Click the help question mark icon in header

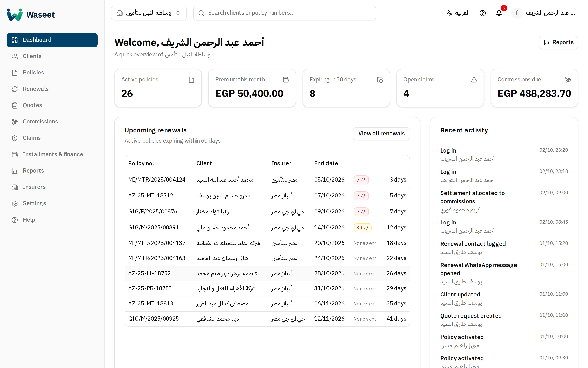(x=483, y=13)
